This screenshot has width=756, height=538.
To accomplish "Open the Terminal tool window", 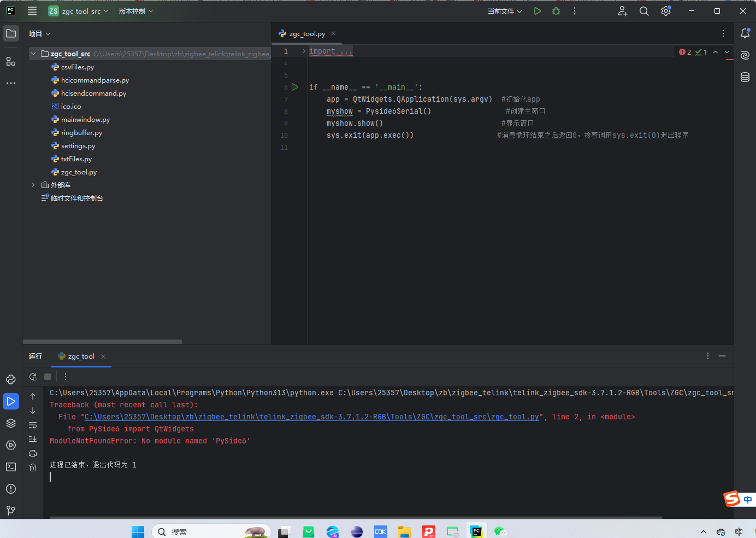I will click(11, 467).
